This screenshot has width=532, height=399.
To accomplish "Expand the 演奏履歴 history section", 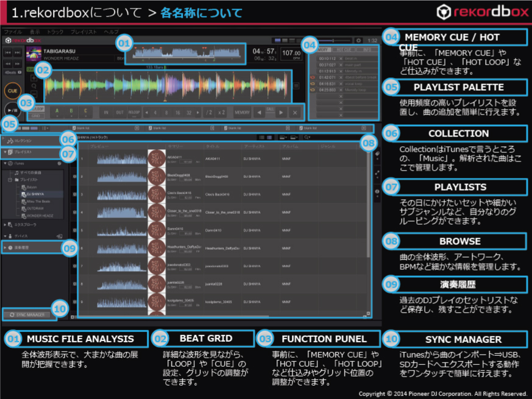I will (5, 248).
